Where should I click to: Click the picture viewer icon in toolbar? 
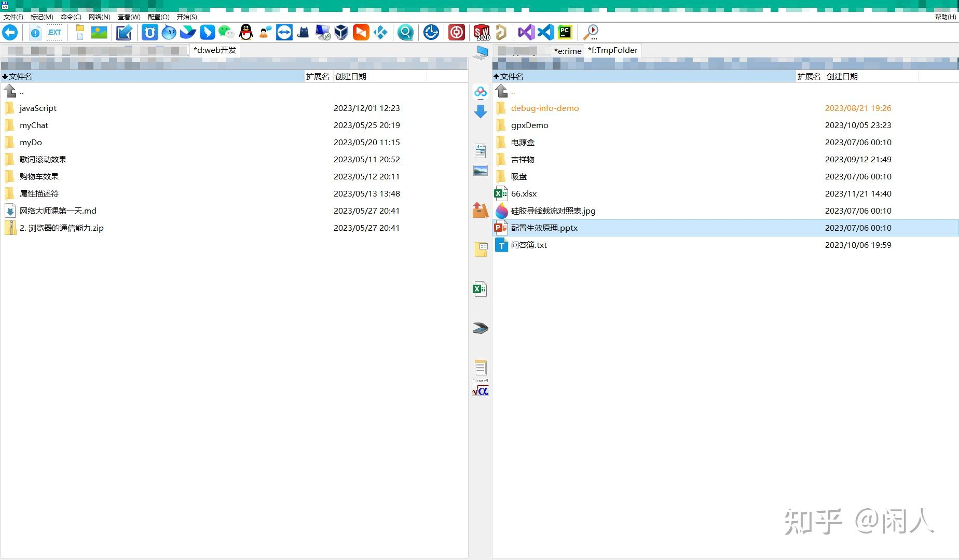99,33
